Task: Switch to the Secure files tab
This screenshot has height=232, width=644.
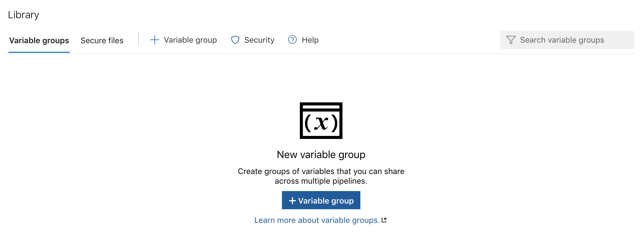Action: pyautogui.click(x=102, y=40)
